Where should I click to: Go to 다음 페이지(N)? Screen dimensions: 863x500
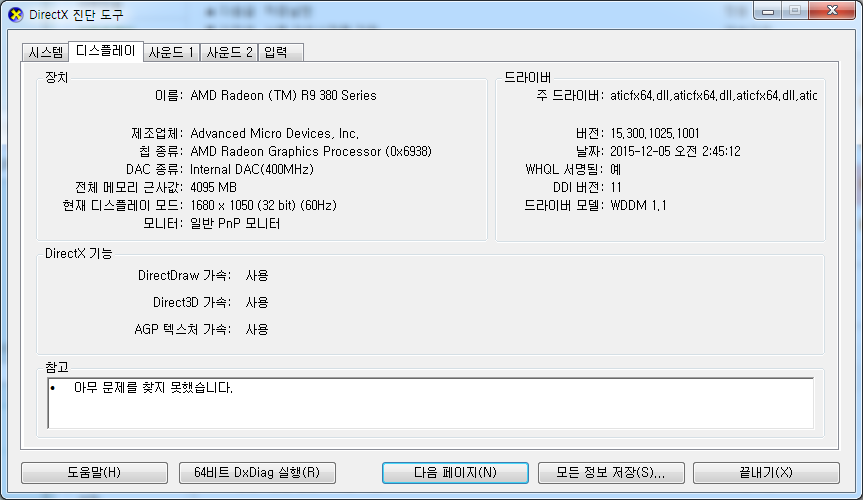coord(455,472)
